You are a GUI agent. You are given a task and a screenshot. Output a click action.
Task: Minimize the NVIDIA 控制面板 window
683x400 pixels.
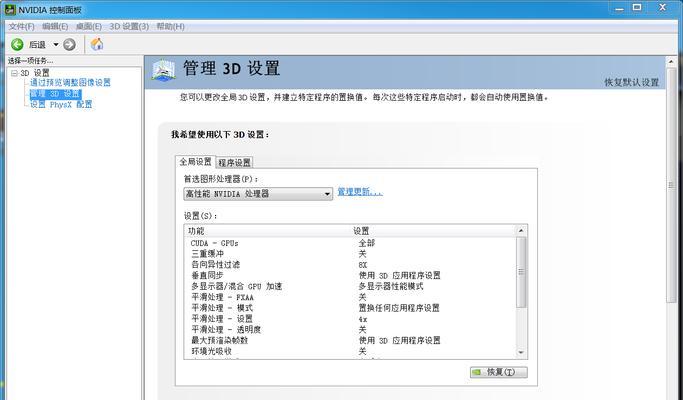tap(619, 8)
